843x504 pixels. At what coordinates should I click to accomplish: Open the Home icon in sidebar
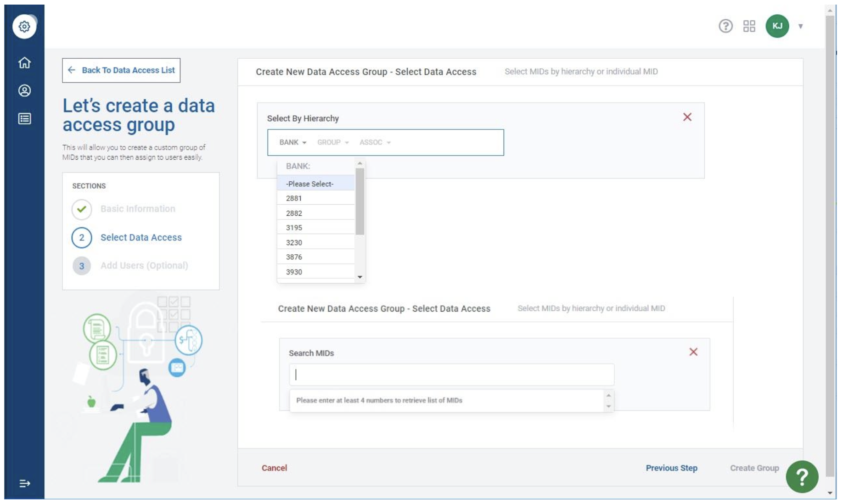pyautogui.click(x=24, y=62)
